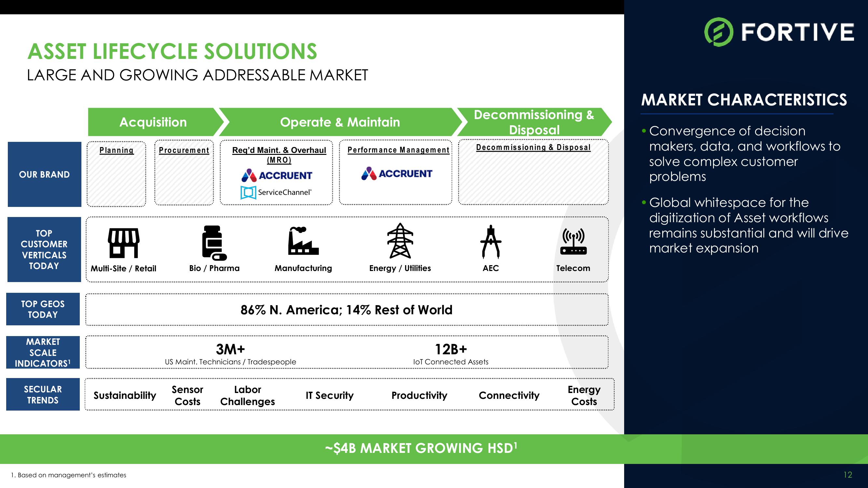The image size is (868, 488).
Task: Click the 'Telecom' label
Action: point(573,268)
